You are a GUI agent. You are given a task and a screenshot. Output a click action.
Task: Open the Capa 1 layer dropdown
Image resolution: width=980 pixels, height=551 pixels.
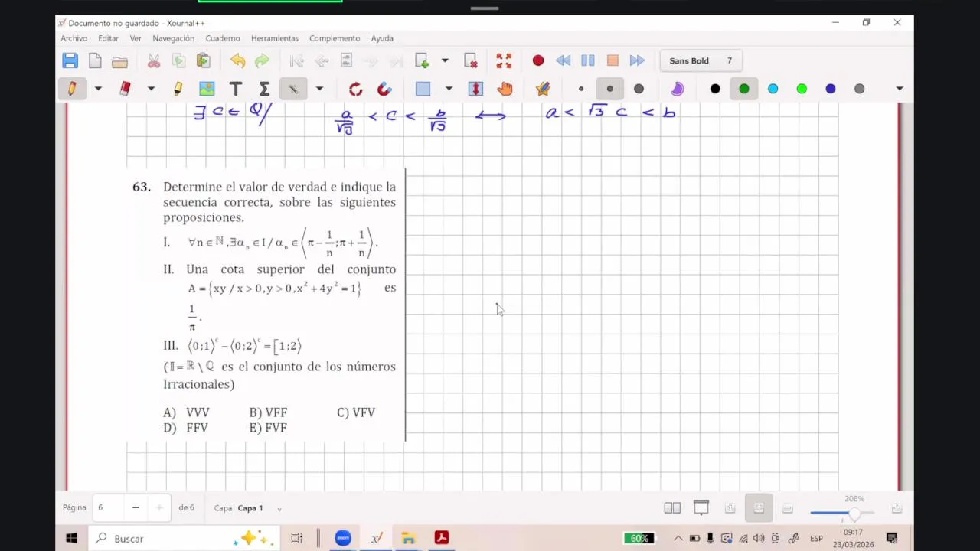point(259,508)
